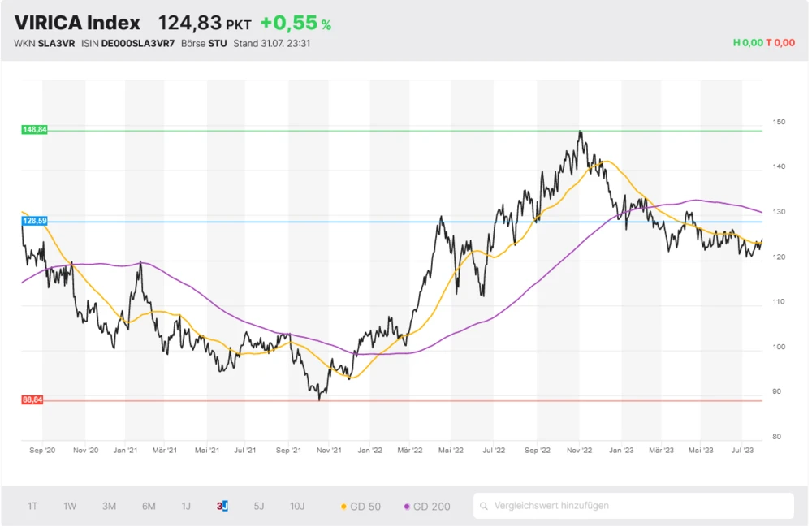Show the 6M chart range
Screen dimensions: 812x531
[149, 507]
